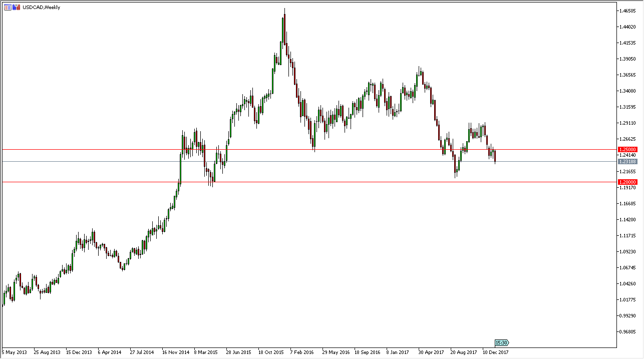644x359 pixels.
Task: Click the 1.09230 price scale value
Action: [628, 251]
